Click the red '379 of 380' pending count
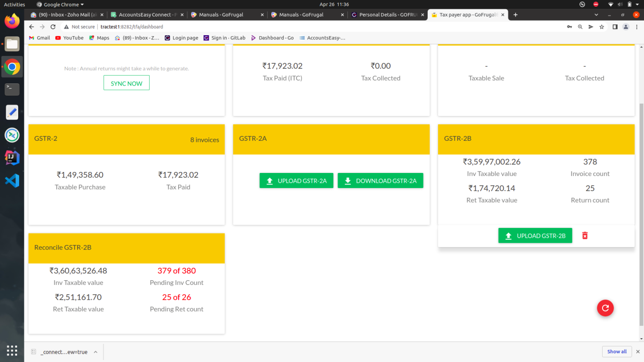 point(177,270)
